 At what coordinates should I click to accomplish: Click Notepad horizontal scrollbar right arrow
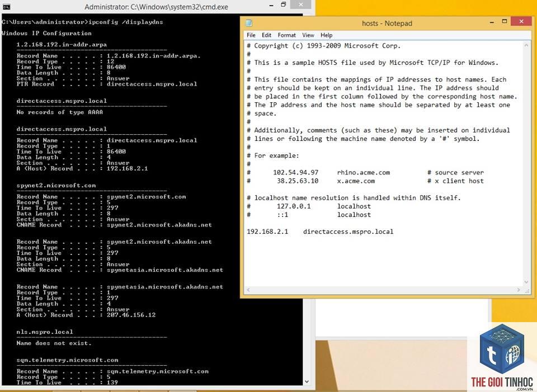[519, 290]
